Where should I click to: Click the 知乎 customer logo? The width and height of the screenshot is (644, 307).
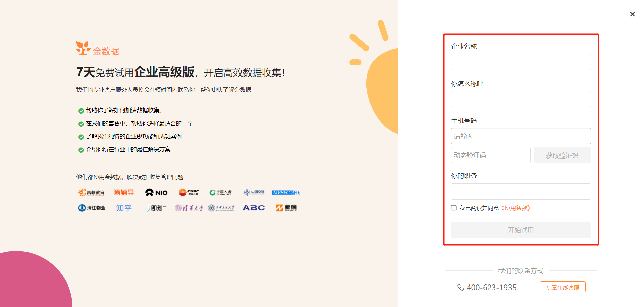(124, 208)
